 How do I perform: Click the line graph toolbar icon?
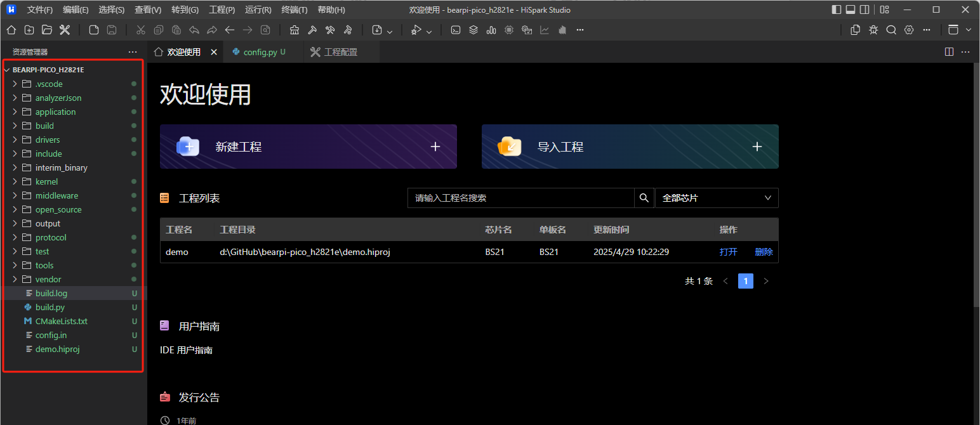coord(545,30)
